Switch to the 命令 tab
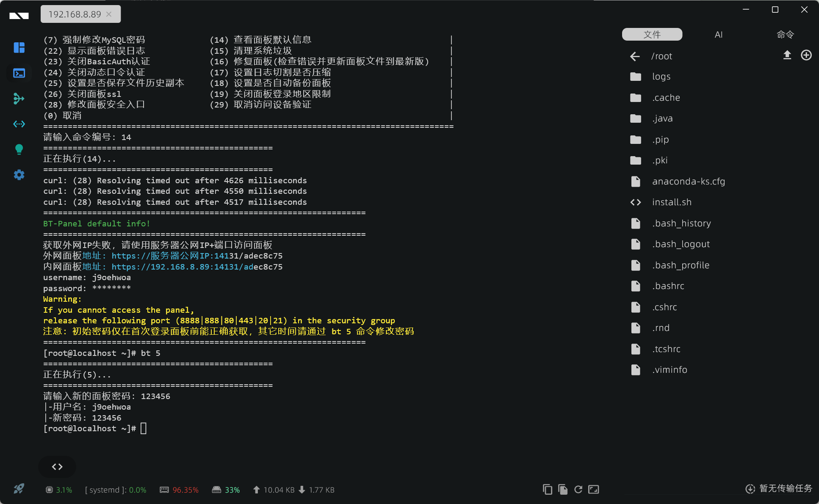The image size is (819, 504). (785, 35)
